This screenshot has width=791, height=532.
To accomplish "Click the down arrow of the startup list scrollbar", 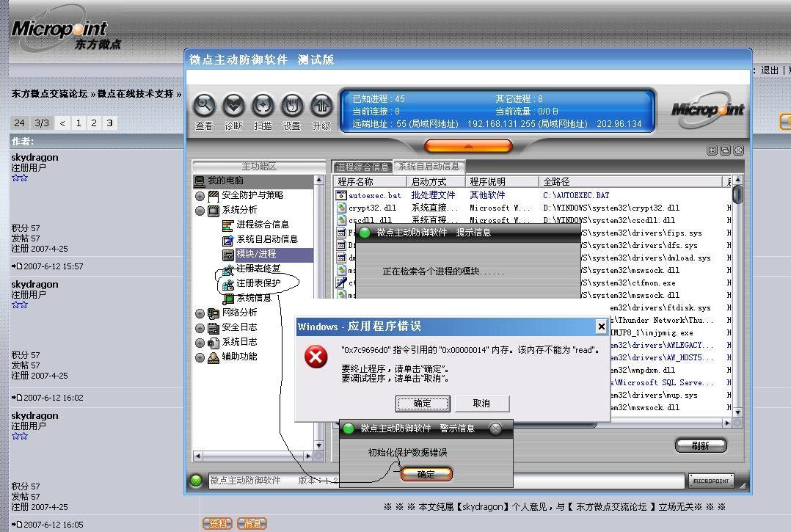I will 737,412.
